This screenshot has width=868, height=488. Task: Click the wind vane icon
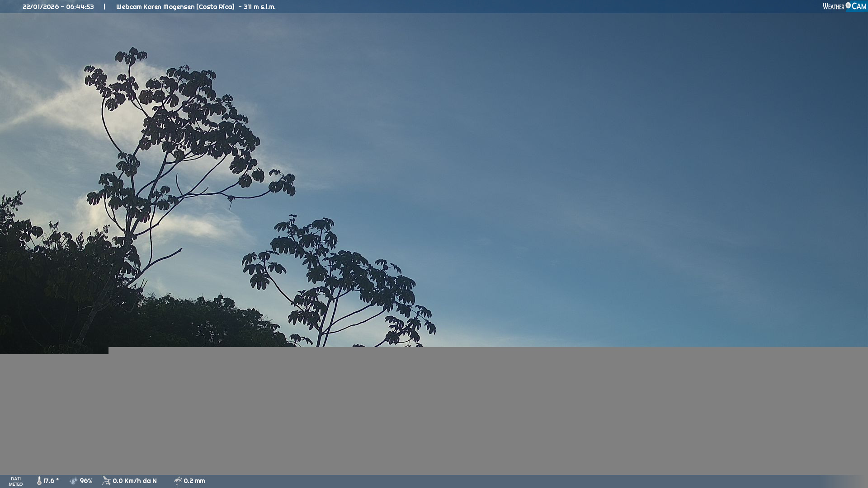pos(106,481)
